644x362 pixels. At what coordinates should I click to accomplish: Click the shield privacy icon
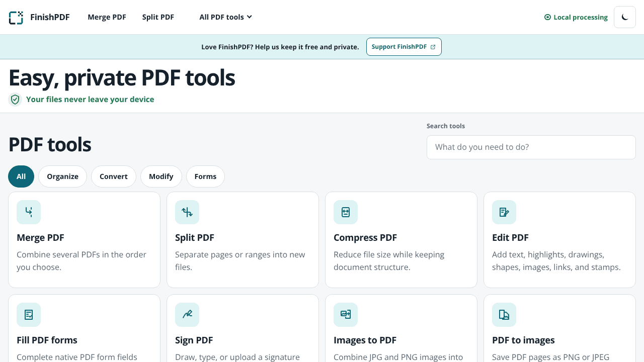pyautogui.click(x=15, y=100)
